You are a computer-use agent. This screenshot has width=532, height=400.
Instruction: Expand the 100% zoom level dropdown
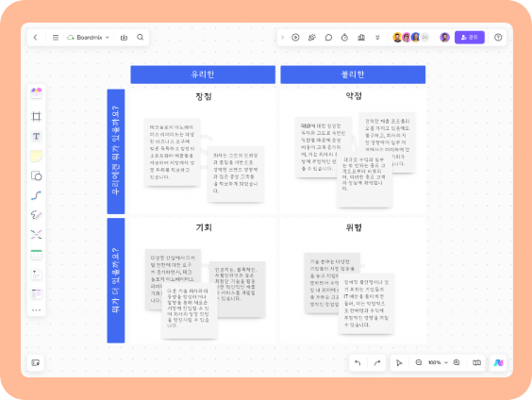438,362
